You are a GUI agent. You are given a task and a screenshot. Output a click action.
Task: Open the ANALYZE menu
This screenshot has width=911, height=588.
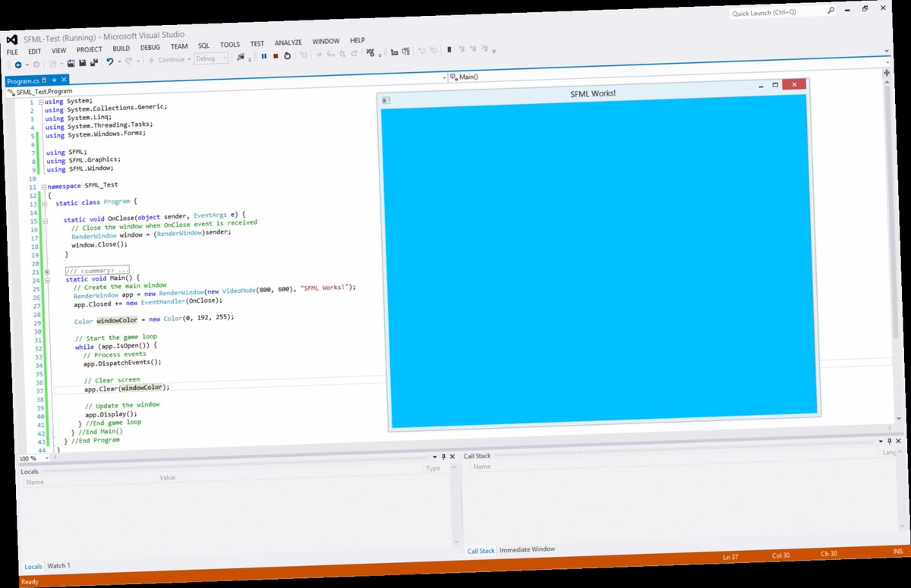pyautogui.click(x=288, y=42)
